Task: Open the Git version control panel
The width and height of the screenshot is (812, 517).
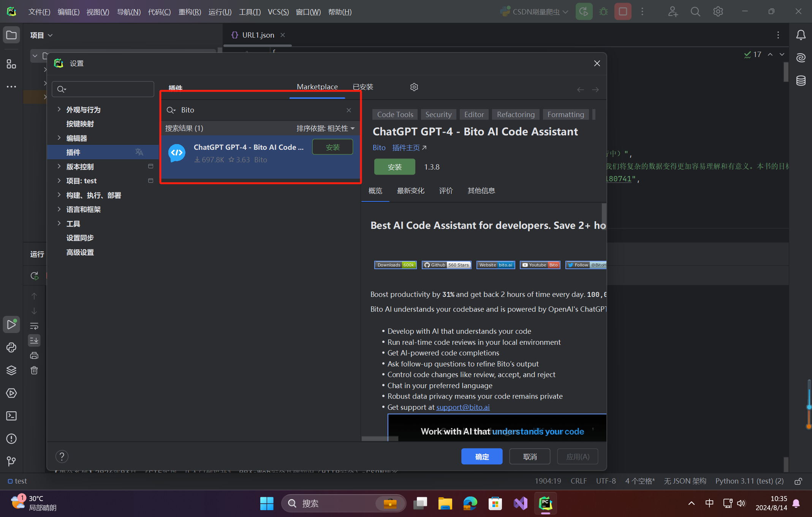Action: [11, 461]
